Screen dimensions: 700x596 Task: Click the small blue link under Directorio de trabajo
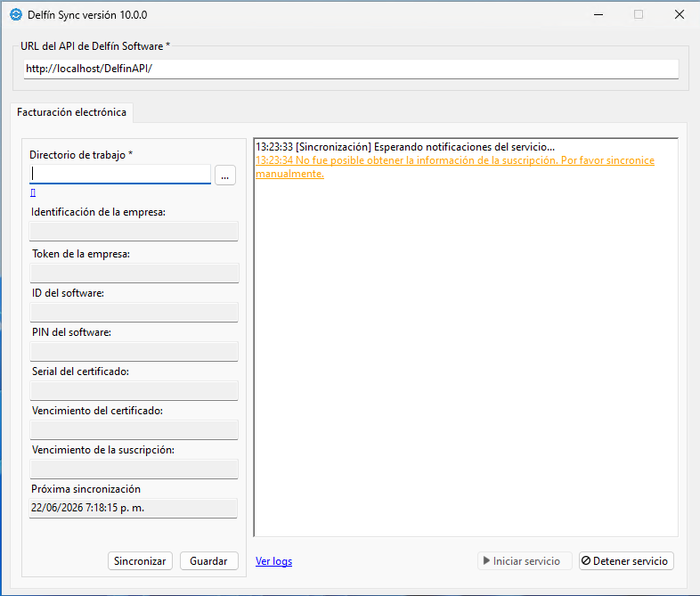point(33,192)
